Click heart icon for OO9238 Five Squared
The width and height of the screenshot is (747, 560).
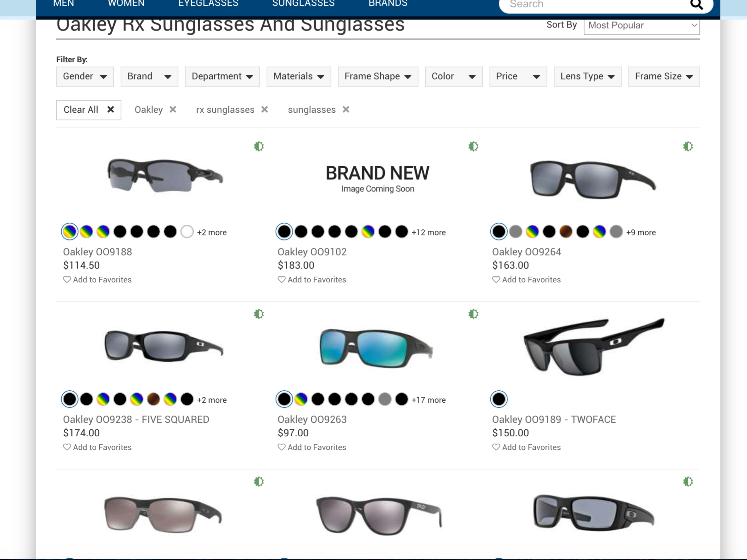[x=67, y=447]
